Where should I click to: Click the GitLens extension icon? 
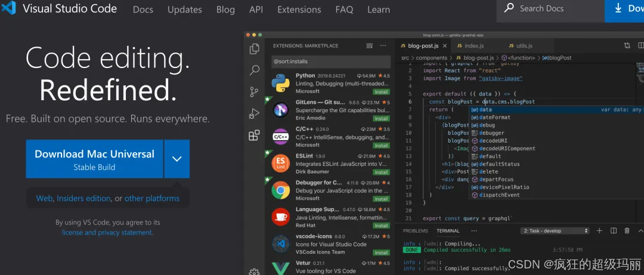click(x=280, y=110)
